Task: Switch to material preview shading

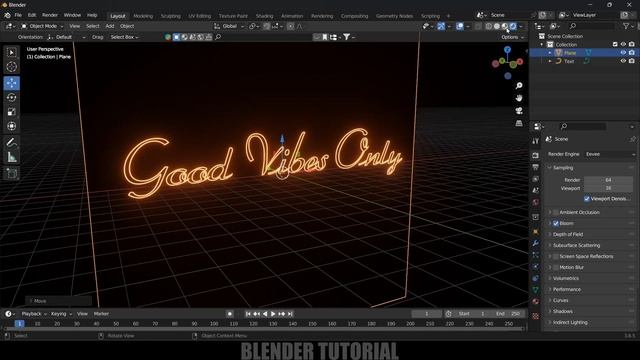Action: 505,26
